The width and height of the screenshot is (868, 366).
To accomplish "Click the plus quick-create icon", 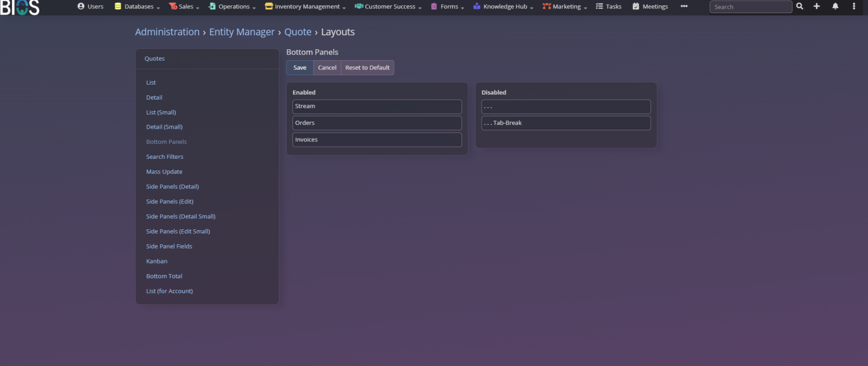I will [817, 7].
